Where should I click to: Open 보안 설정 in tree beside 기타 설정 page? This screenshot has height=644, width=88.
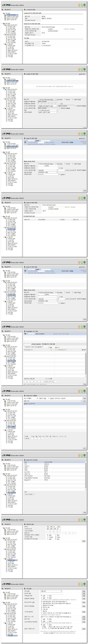(10, 634)
